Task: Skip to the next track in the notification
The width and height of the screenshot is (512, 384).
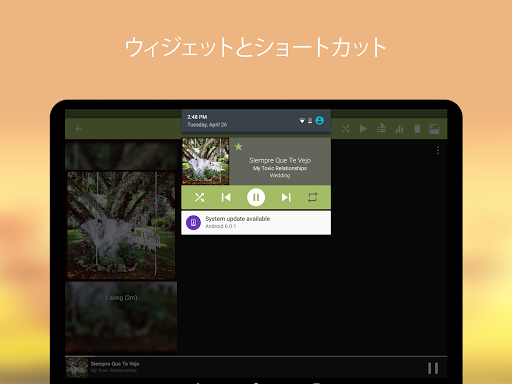Action: [x=286, y=197]
